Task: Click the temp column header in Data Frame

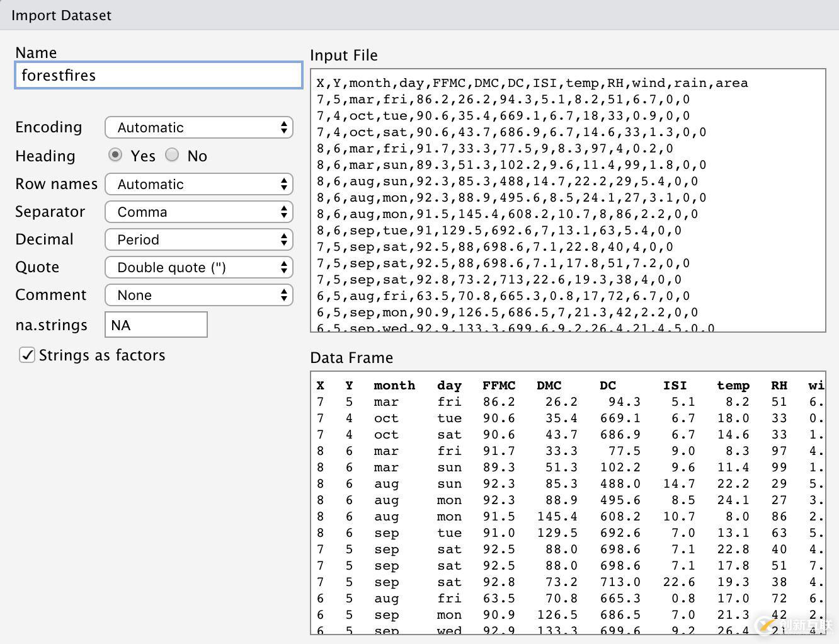Action: [733, 386]
